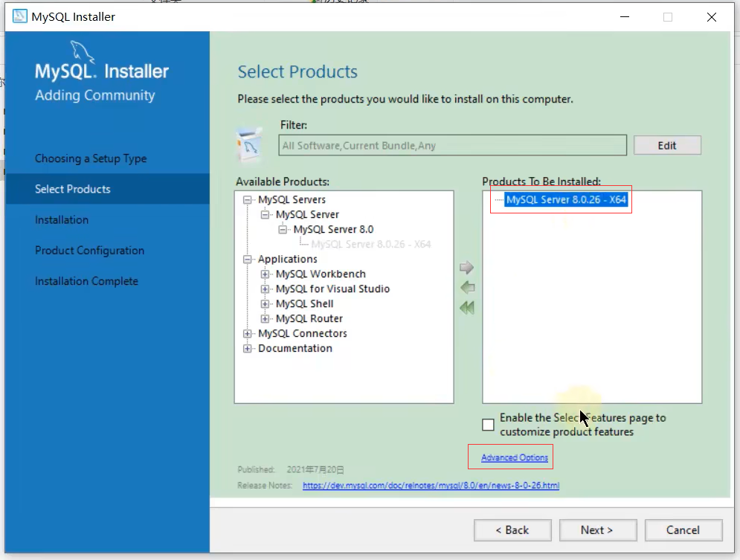Viewport: 740px width, 560px height.
Task: Click the remove-product left arrow icon
Action: click(x=467, y=288)
